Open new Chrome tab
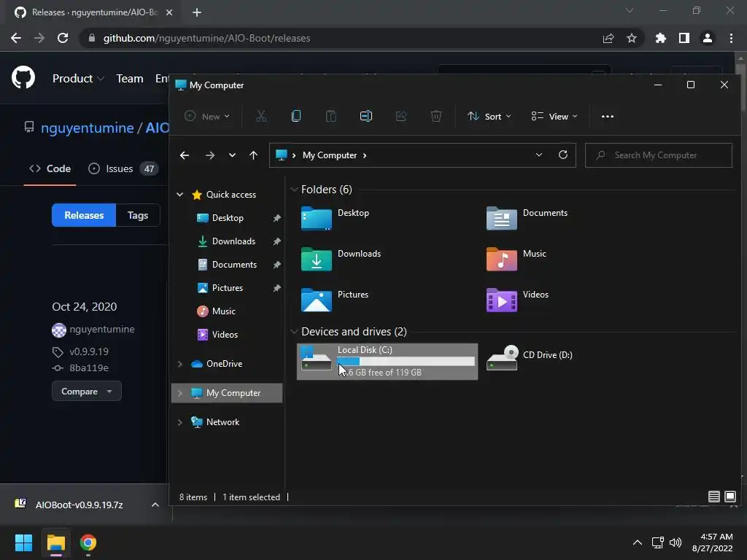The width and height of the screenshot is (747, 560). coord(197,12)
